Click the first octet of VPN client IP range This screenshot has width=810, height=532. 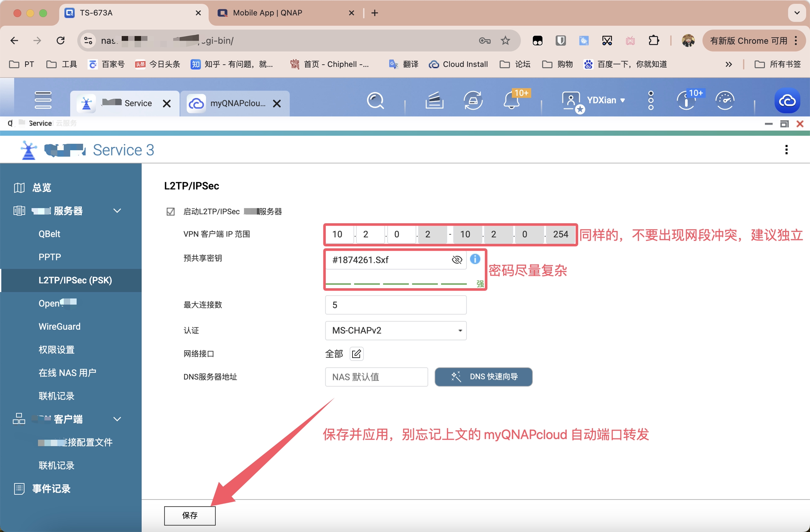click(x=340, y=234)
